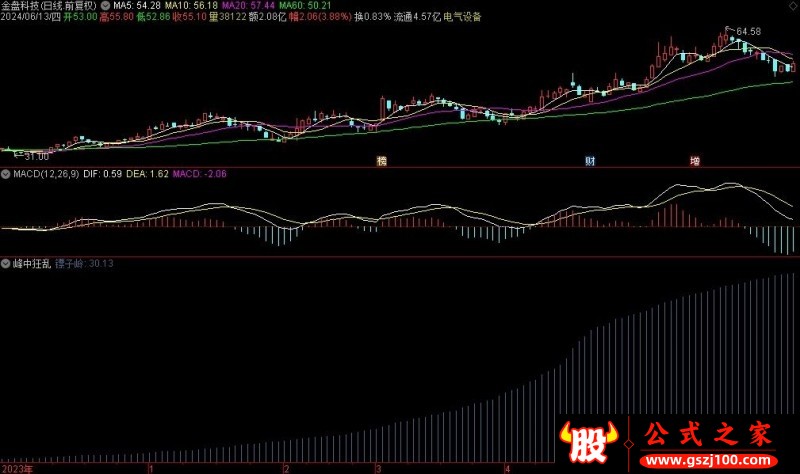Click the turnover amount 额2.08亿

[x=268, y=17]
